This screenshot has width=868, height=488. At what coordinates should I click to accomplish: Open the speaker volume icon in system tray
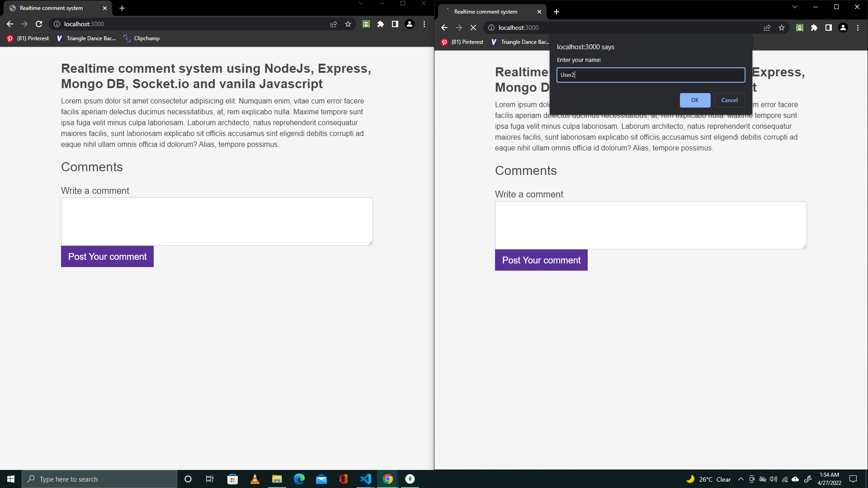point(774,479)
